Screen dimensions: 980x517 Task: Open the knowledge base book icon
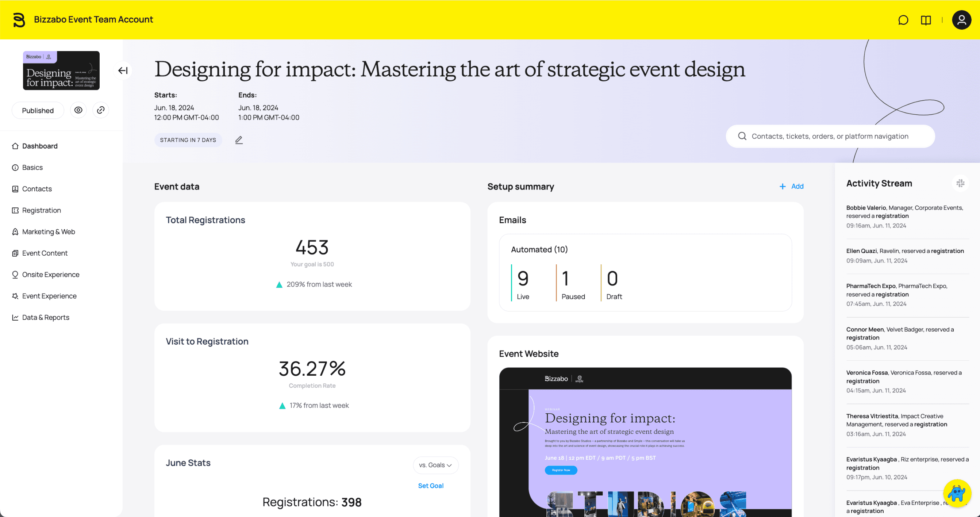[x=926, y=20]
